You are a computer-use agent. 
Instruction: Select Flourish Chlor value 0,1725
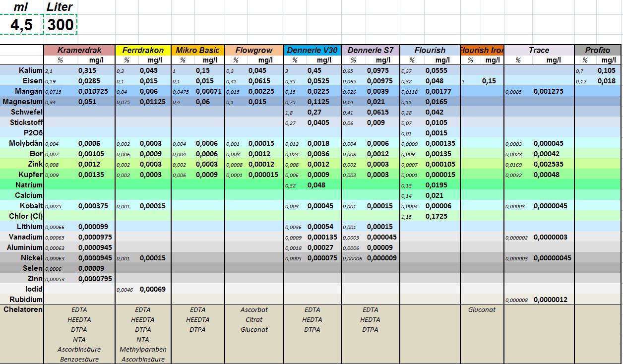pyautogui.click(x=436, y=216)
